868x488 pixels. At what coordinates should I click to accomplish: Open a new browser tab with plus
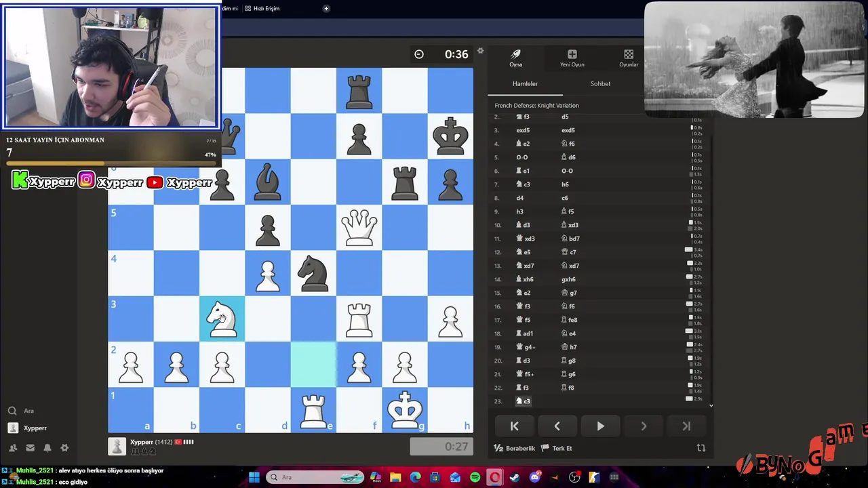326,8
